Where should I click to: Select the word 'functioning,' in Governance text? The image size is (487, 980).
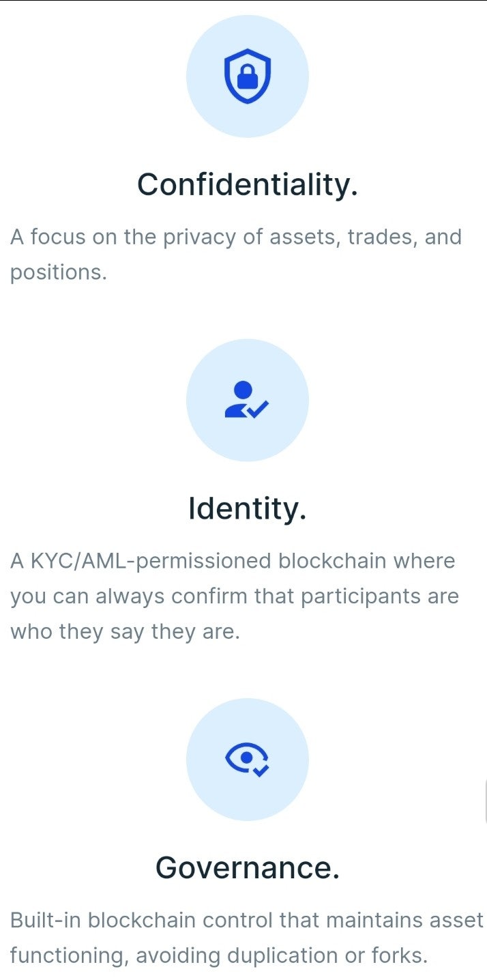point(70,955)
